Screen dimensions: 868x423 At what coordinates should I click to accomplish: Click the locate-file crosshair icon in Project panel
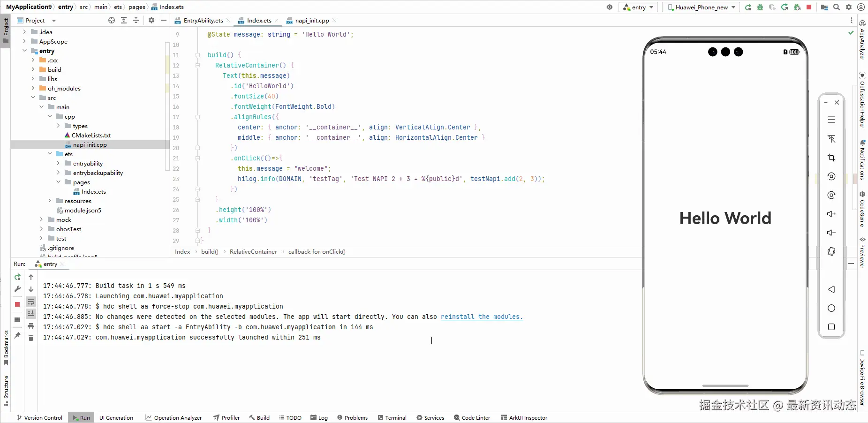pyautogui.click(x=112, y=20)
